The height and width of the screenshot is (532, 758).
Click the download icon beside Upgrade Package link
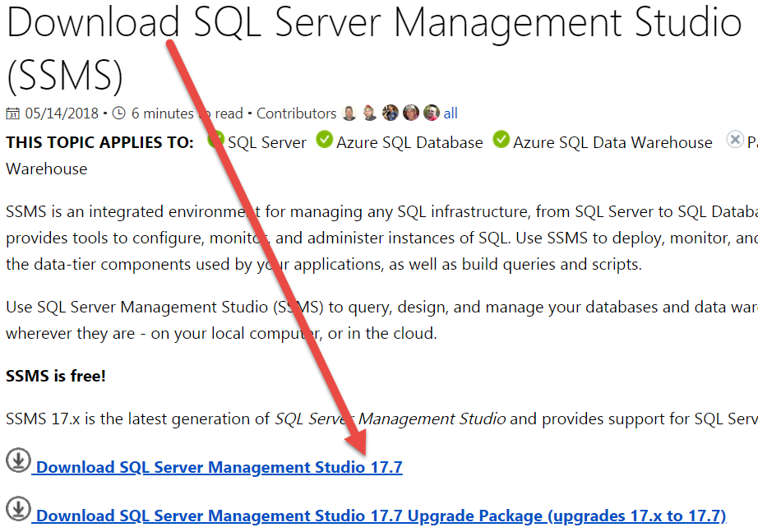click(18, 509)
